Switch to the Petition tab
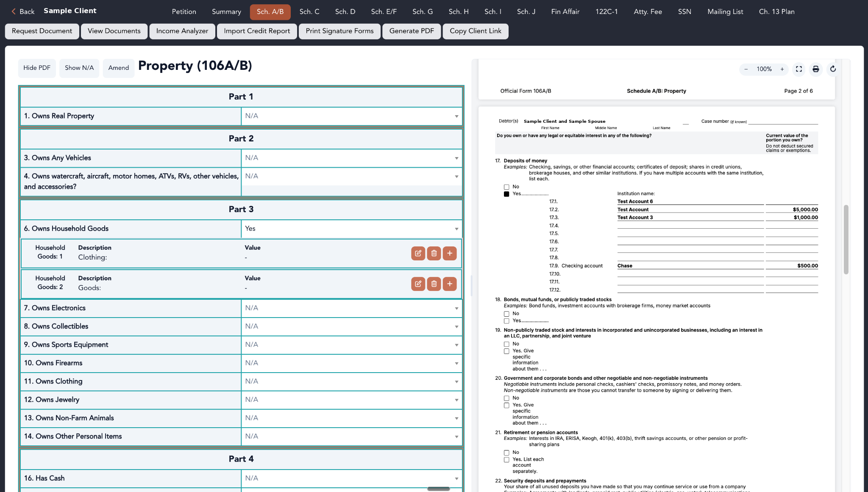 (x=184, y=12)
